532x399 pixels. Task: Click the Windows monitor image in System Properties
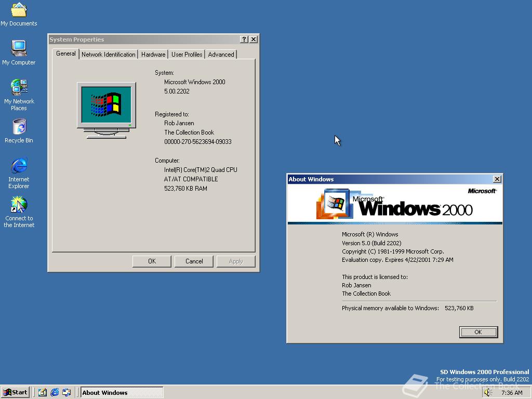click(x=106, y=110)
